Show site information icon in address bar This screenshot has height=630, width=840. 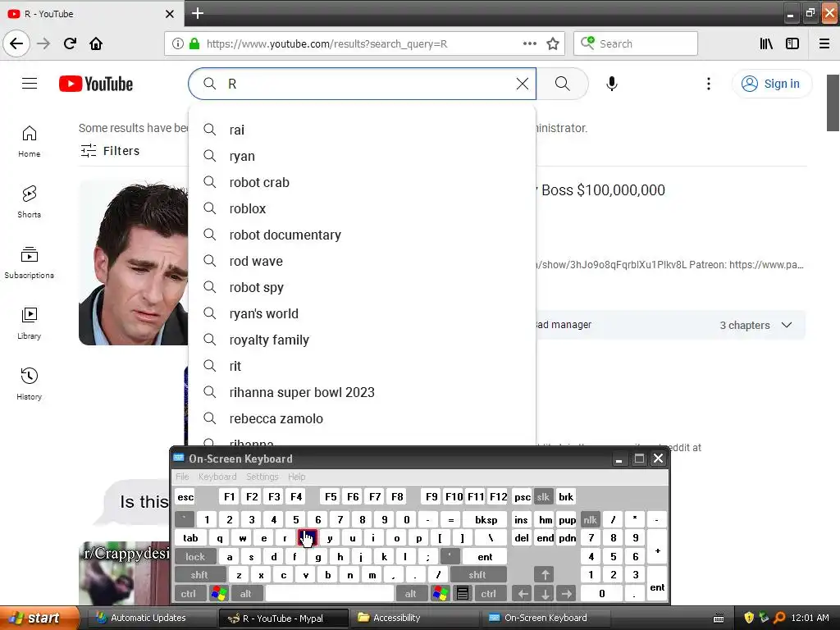coord(178,43)
